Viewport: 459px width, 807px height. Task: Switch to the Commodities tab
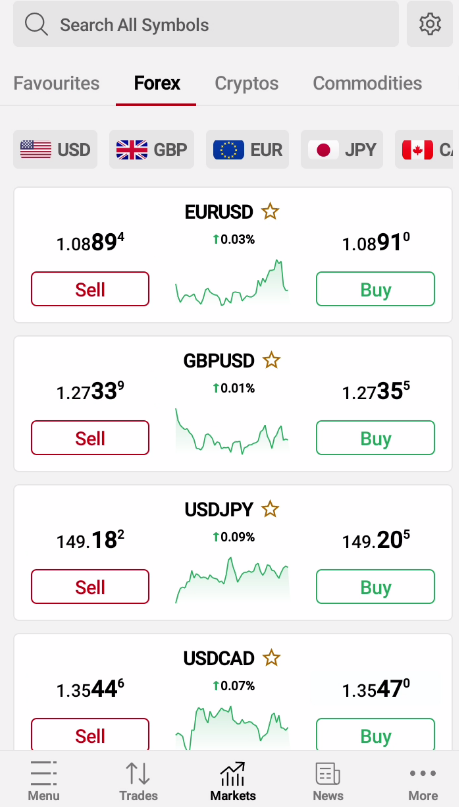pyautogui.click(x=367, y=83)
